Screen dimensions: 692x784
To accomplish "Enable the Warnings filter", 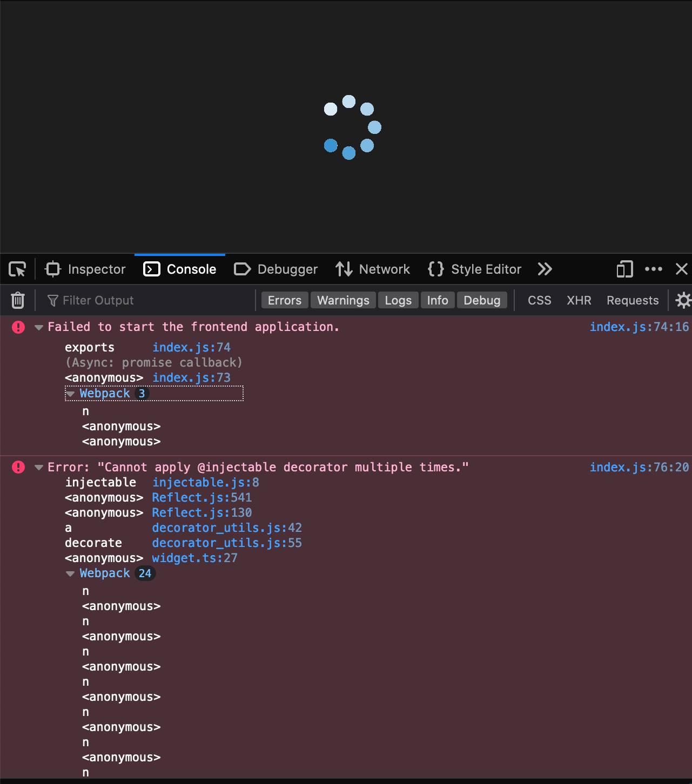I will (x=342, y=300).
